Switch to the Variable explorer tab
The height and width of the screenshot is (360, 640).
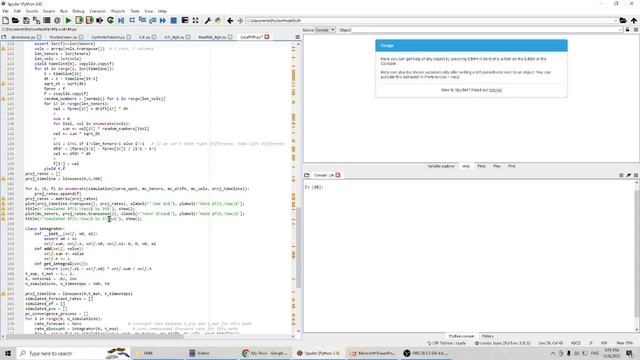point(441,166)
